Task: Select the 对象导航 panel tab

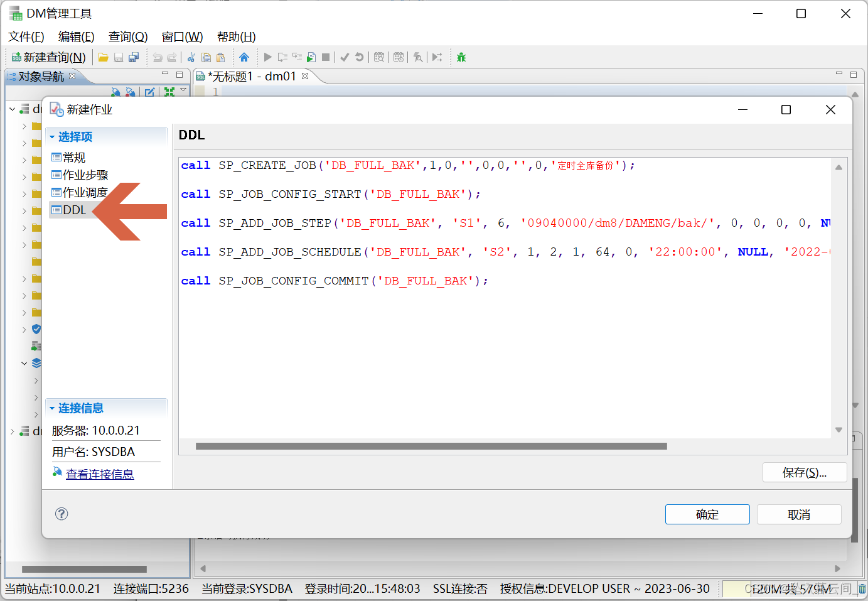Action: (x=41, y=76)
